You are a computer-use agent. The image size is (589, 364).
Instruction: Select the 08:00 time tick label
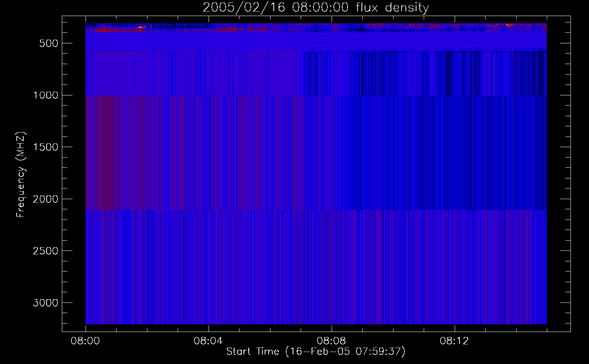pyautogui.click(x=85, y=341)
